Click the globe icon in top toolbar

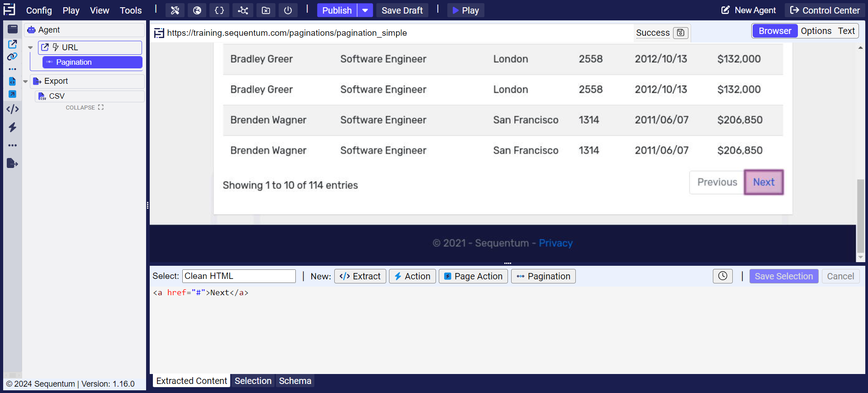click(x=197, y=10)
